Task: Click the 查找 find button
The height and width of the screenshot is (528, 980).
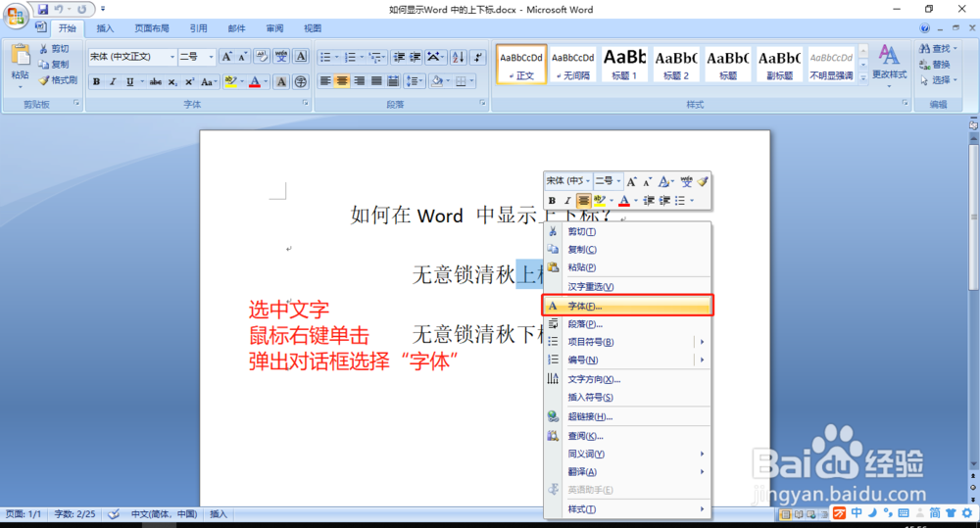Action: click(938, 49)
